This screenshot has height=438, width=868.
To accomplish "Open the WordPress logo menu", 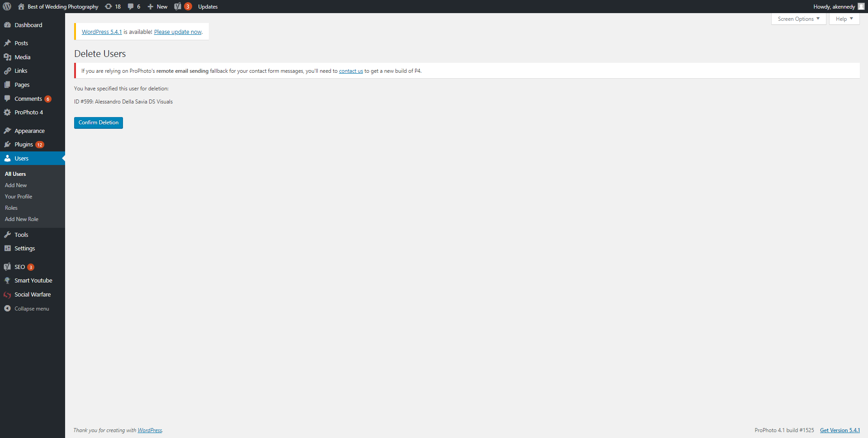I will (7, 6).
